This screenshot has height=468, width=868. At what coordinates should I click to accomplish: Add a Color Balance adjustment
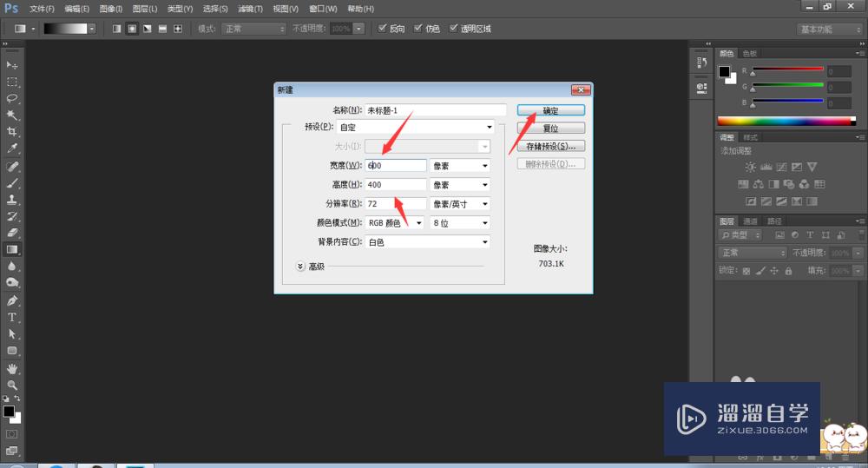click(x=759, y=184)
